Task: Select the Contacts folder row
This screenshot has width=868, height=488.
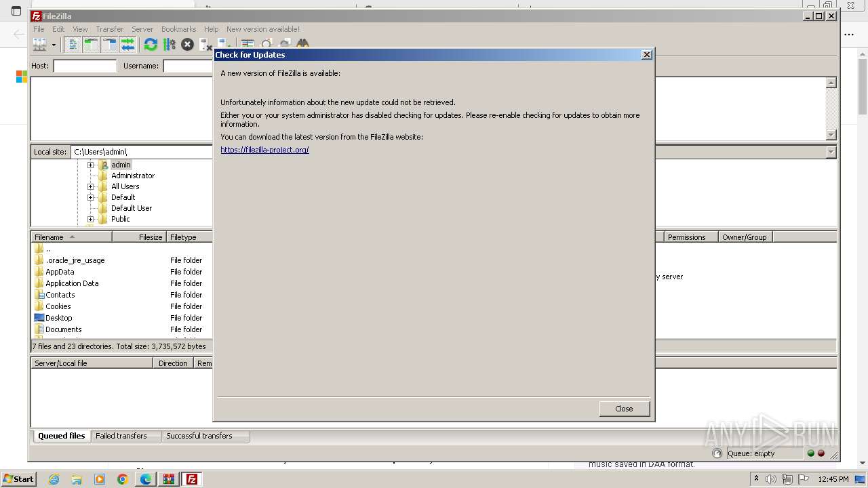Action: tap(122, 295)
